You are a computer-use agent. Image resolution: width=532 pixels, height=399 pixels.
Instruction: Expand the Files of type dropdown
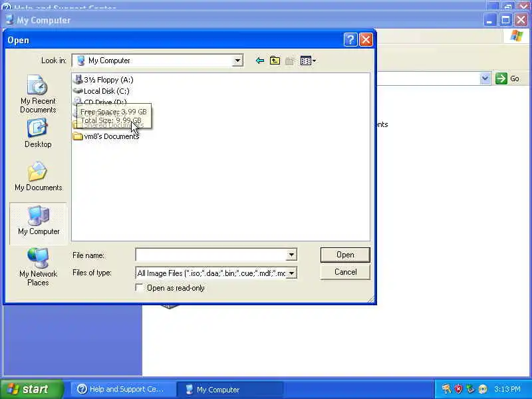(x=291, y=273)
